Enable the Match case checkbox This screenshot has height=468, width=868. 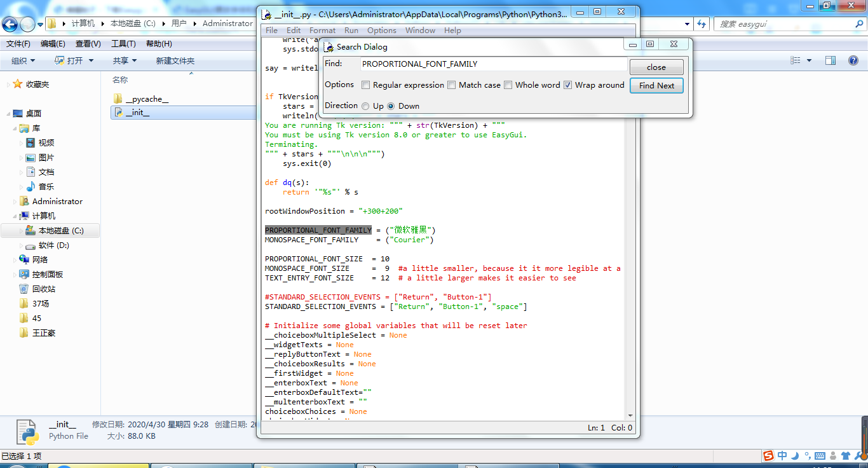click(x=452, y=85)
